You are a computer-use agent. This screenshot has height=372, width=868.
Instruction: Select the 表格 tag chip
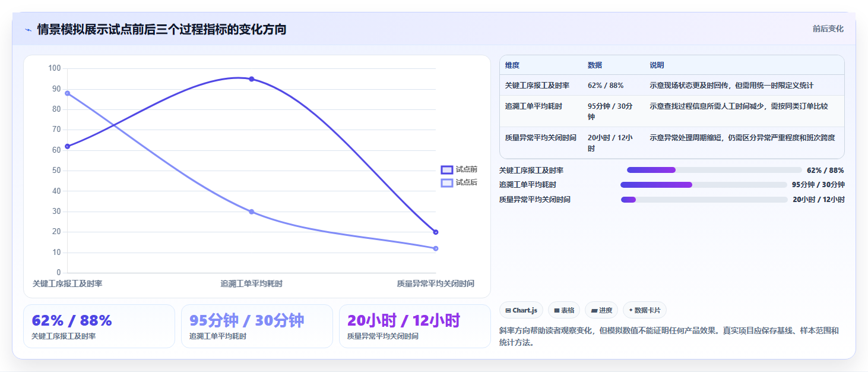pyautogui.click(x=564, y=310)
